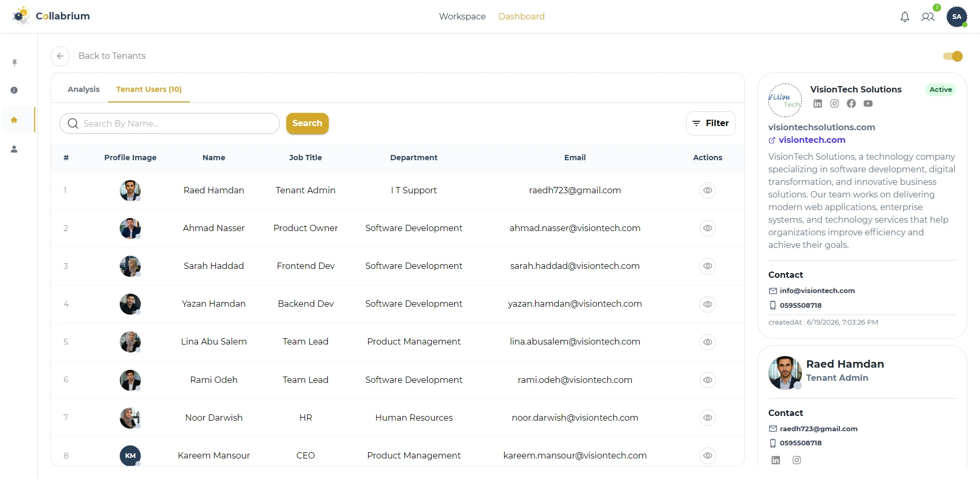Click the Collabrium logo
980x479 pixels.
point(51,16)
